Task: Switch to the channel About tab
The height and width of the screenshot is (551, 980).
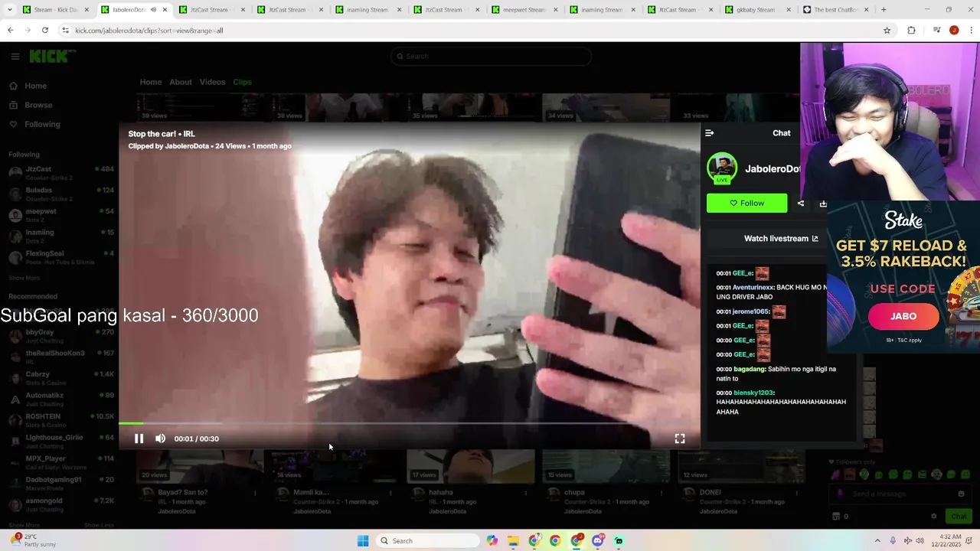Action: click(x=181, y=82)
